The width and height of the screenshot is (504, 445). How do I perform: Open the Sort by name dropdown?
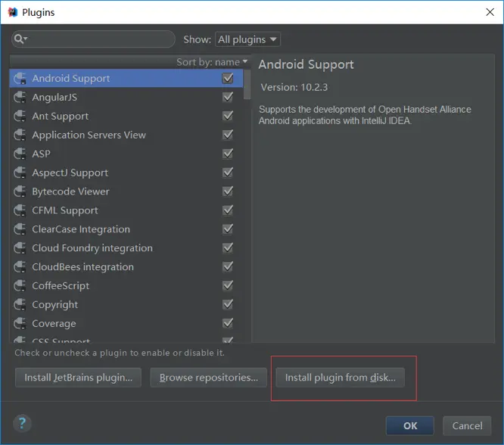pos(212,62)
